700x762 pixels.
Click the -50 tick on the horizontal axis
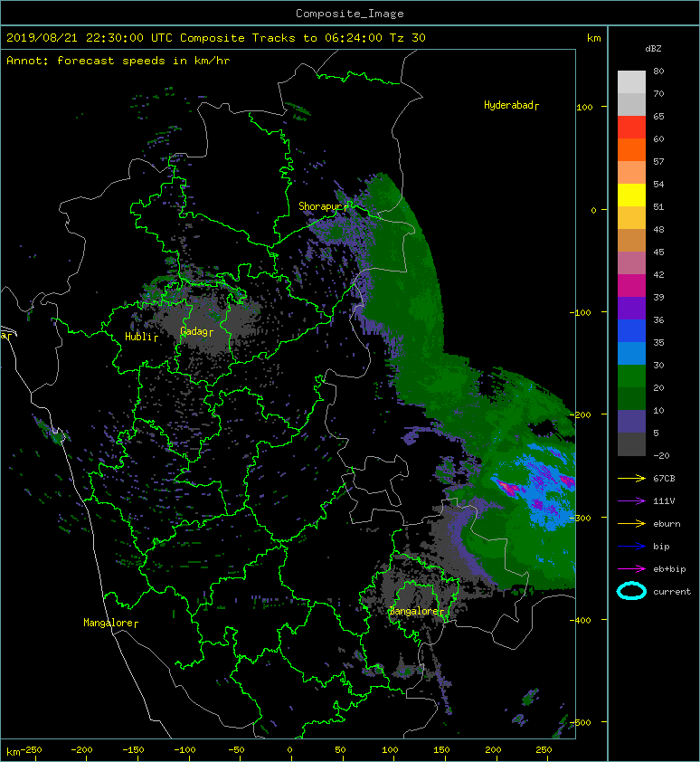coord(236,750)
